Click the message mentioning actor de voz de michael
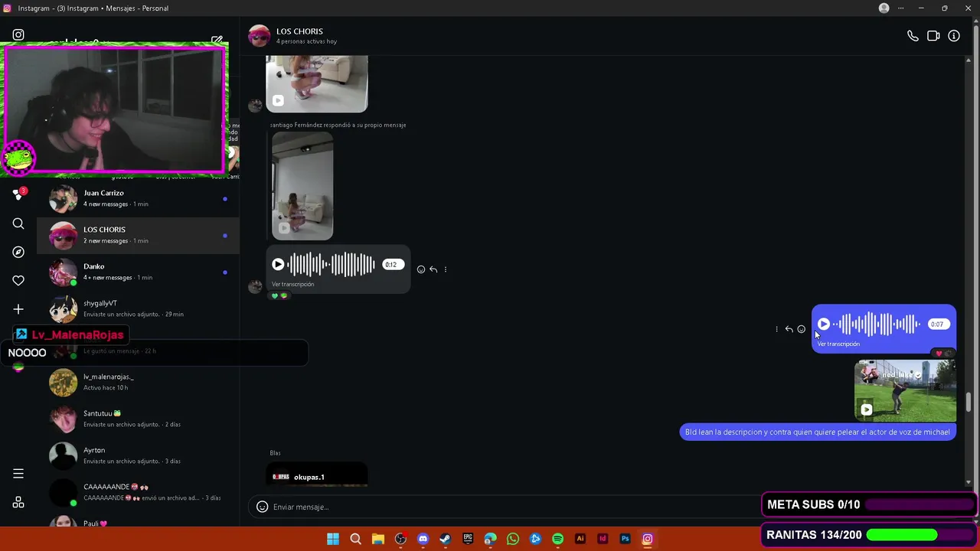Screen dimensions: 980x551 [x=818, y=432]
